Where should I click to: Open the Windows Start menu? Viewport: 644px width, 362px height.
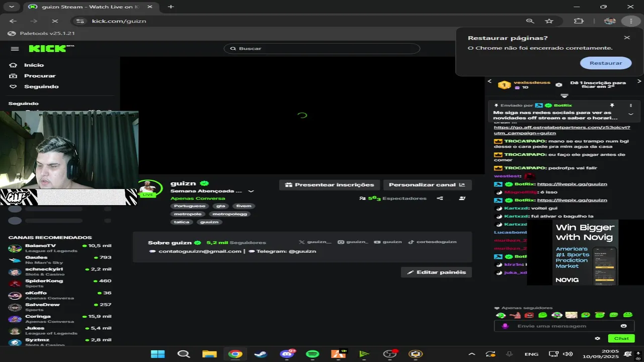[x=157, y=354]
